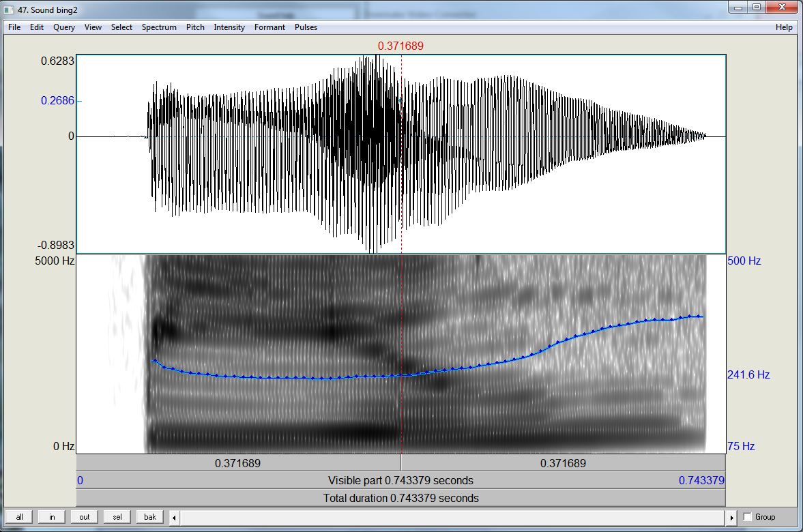Minimize the Sound bing2 window
This screenshot has width=803, height=532.
click(x=738, y=8)
